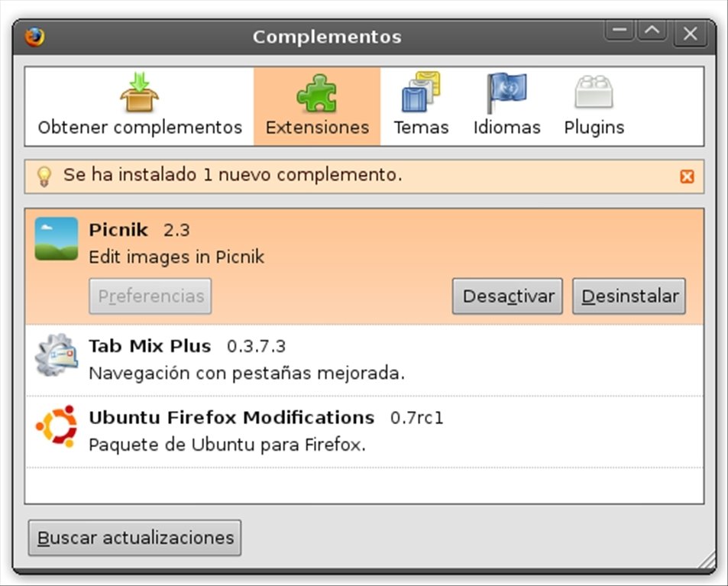Click the resize grip at window corner
This screenshot has width=728, height=586.
pyautogui.click(x=707, y=560)
